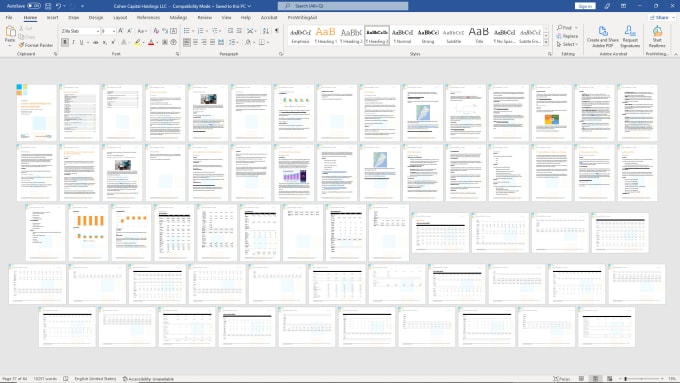The image size is (680, 383).
Task: Click Format Painter
Action: click(x=36, y=45)
